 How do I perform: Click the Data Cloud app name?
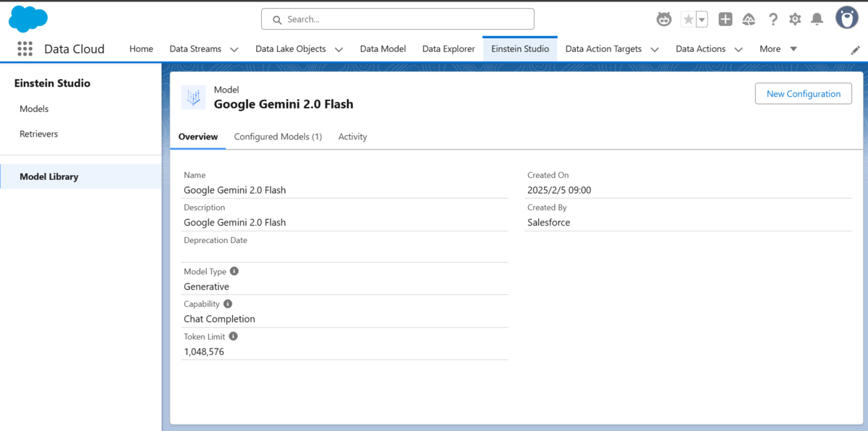[75, 49]
